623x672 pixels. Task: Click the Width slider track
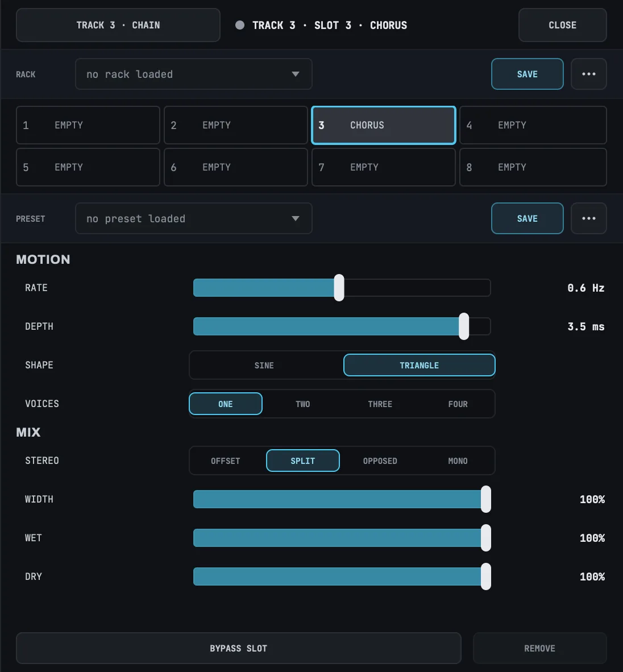(342, 499)
